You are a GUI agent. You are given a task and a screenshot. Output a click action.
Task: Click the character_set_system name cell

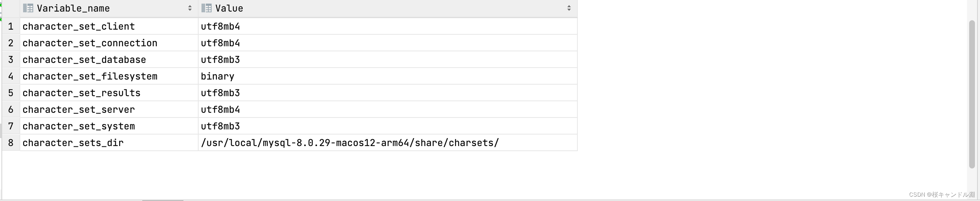click(109, 126)
